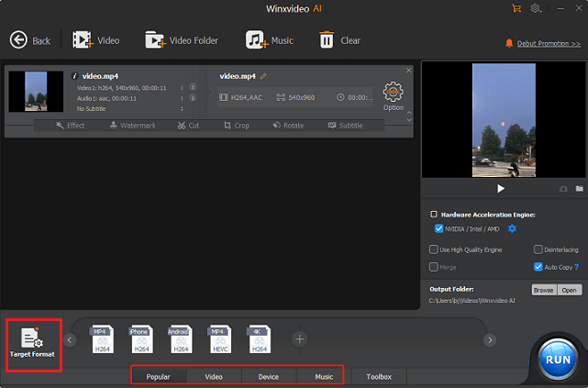Click output resolution 540x960
Screen dimensions: 588x388
coord(296,97)
